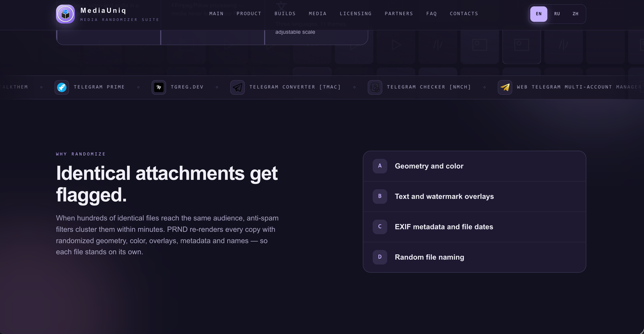Click the "Identical attachments get flagged." headline
Viewport: 644px width, 334px height.
click(x=167, y=184)
